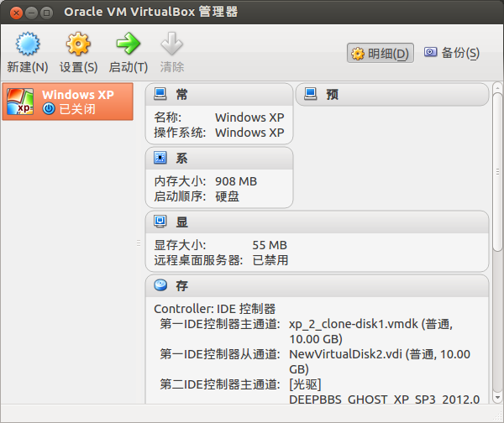Click the 启动(T) label
The height and width of the screenshot is (423, 504).
pos(129,67)
